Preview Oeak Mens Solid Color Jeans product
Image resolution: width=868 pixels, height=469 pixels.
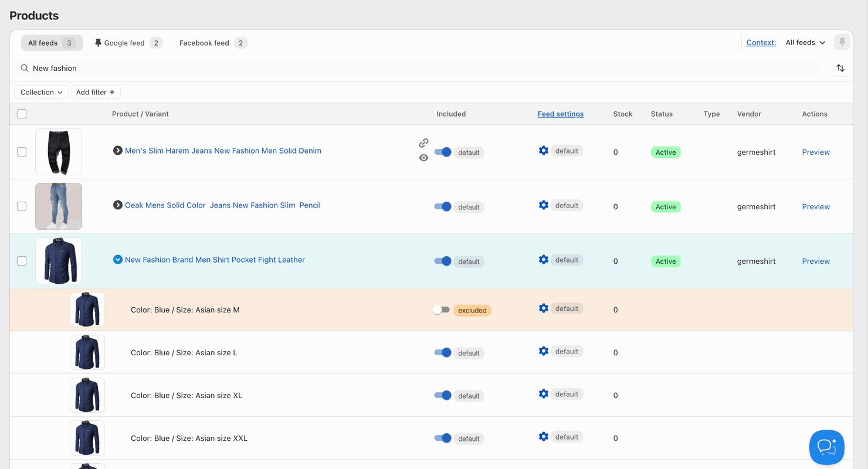tap(816, 206)
